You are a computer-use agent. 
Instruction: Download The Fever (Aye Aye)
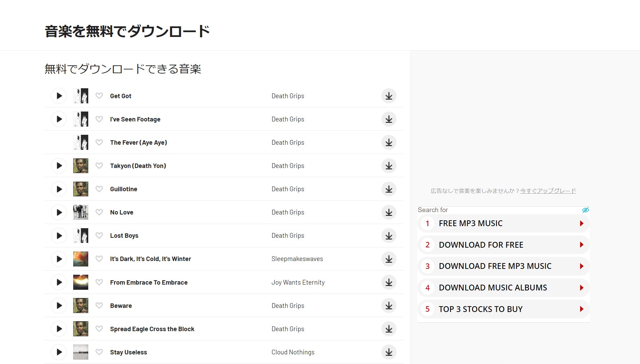pos(389,142)
